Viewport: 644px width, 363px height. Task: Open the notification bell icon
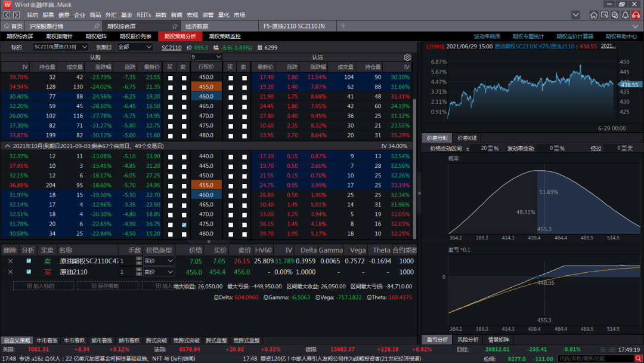(x=625, y=15)
